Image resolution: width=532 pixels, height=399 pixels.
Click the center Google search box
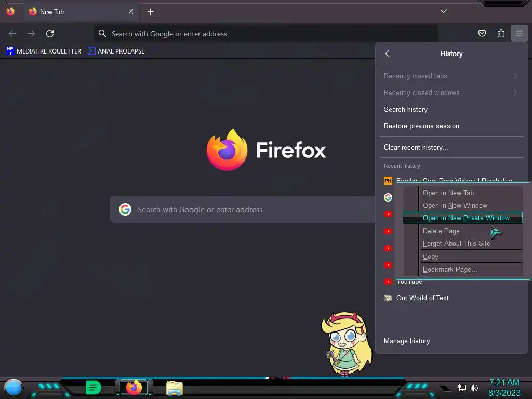click(243, 209)
